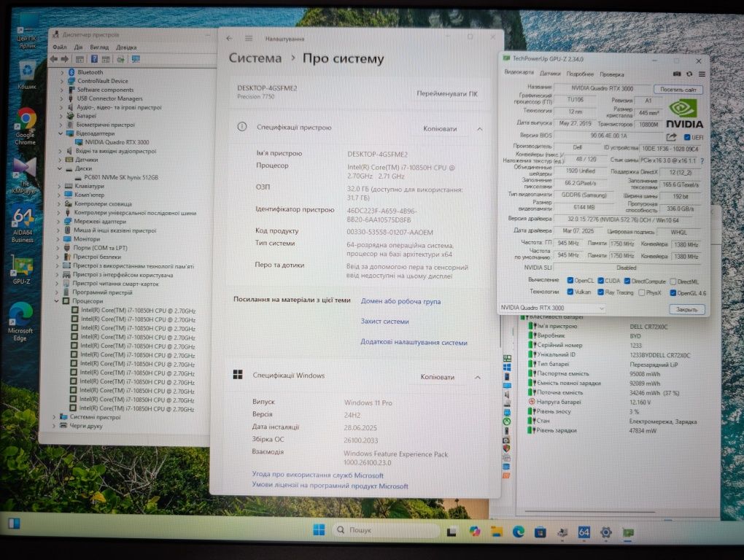Viewport: 744px width, 560px height.
Task: Click the Settings gear on the taskbar
Action: [606, 532]
